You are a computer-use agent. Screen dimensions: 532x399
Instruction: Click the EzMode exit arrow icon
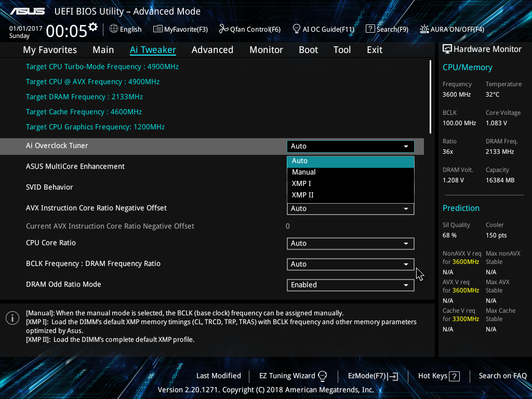393,376
